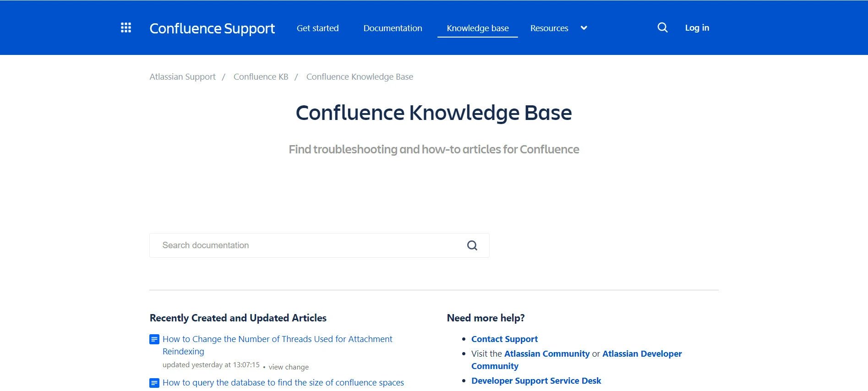Click the page icon beside database query article
This screenshot has height=391, width=868.
pyautogui.click(x=154, y=383)
